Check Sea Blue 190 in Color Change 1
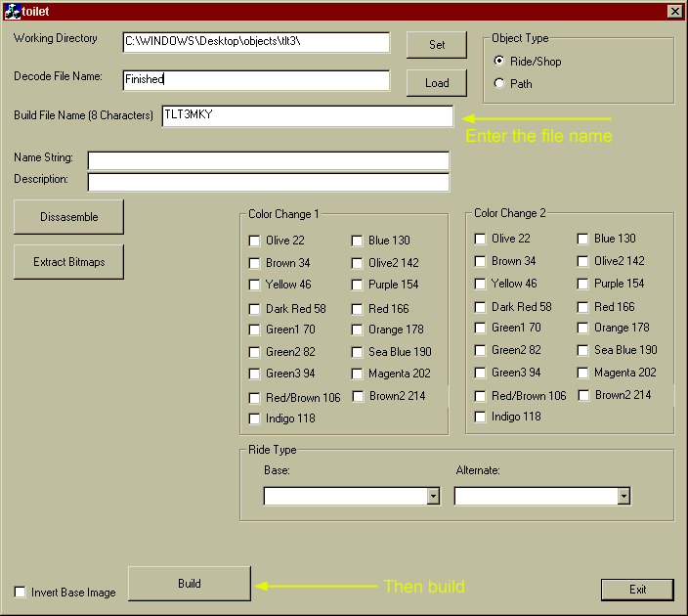The height and width of the screenshot is (616, 688). point(357,352)
